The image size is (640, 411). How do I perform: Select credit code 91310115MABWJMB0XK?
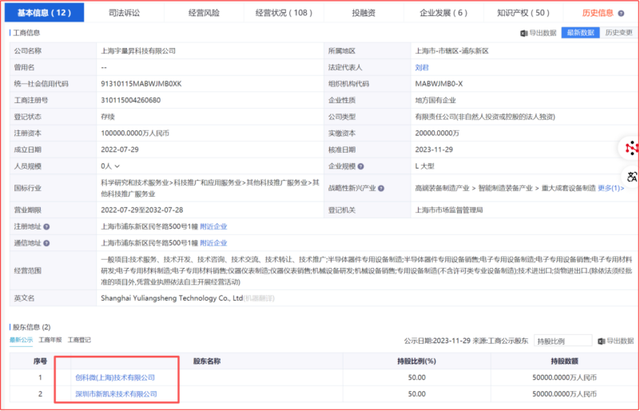tap(141, 84)
